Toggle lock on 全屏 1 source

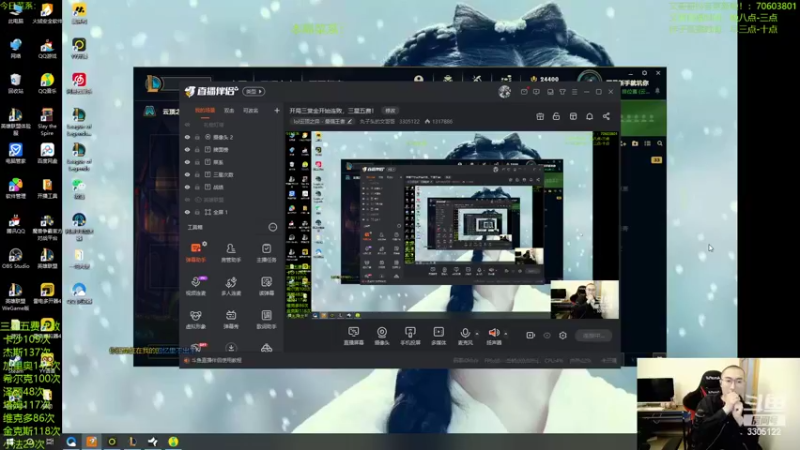pyautogui.click(x=197, y=212)
